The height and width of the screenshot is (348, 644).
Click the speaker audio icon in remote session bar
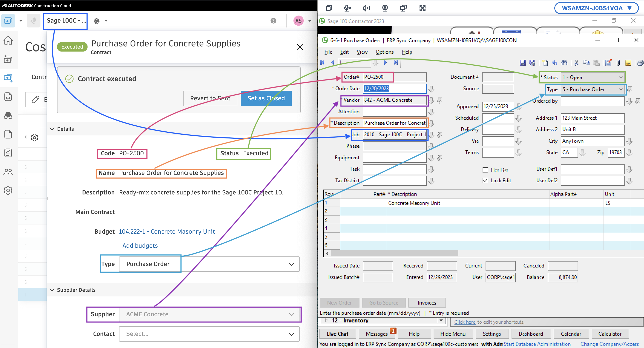pos(366,8)
